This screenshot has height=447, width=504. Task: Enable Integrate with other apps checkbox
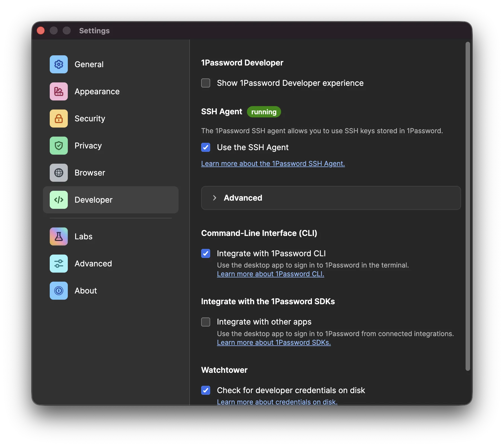point(206,322)
